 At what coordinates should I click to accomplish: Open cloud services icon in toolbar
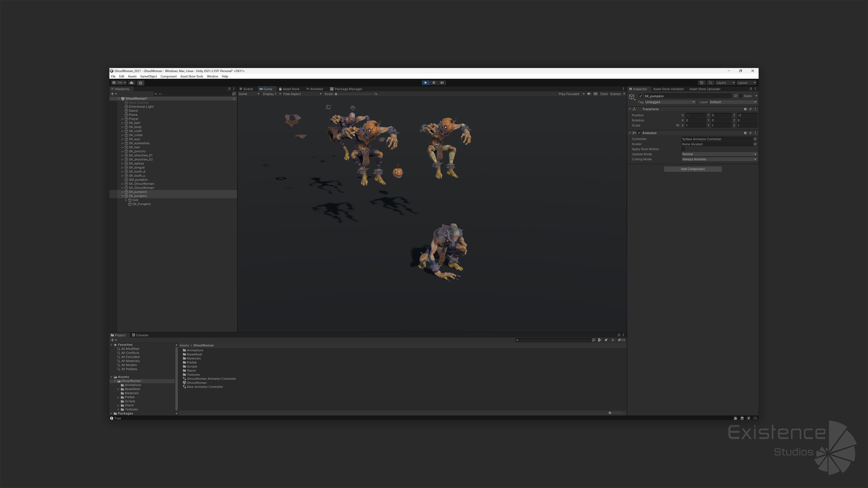tap(131, 82)
